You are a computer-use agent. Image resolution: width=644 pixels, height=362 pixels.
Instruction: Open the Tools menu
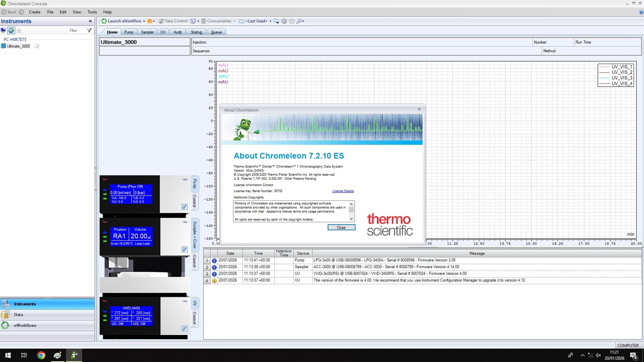click(92, 12)
